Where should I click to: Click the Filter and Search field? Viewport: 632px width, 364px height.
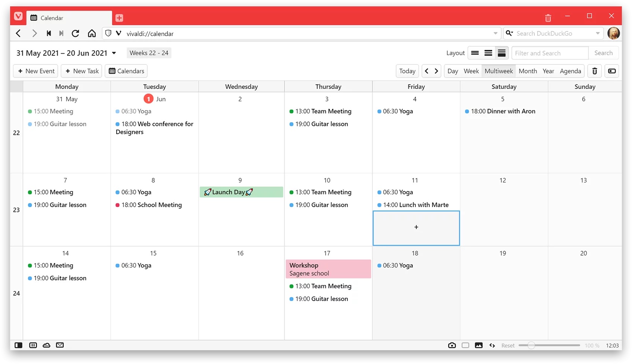(x=550, y=53)
